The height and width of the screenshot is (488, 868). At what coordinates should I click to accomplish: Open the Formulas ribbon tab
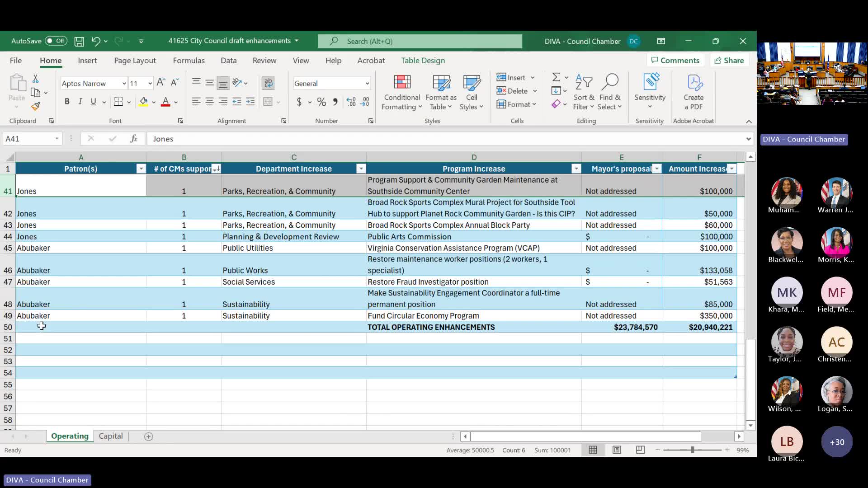[189, 61]
